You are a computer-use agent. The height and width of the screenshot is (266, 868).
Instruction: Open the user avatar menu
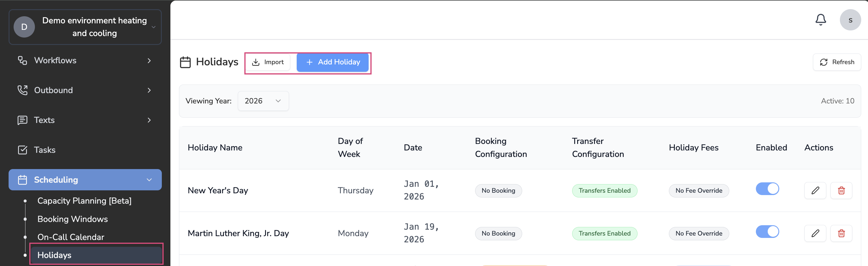click(850, 20)
